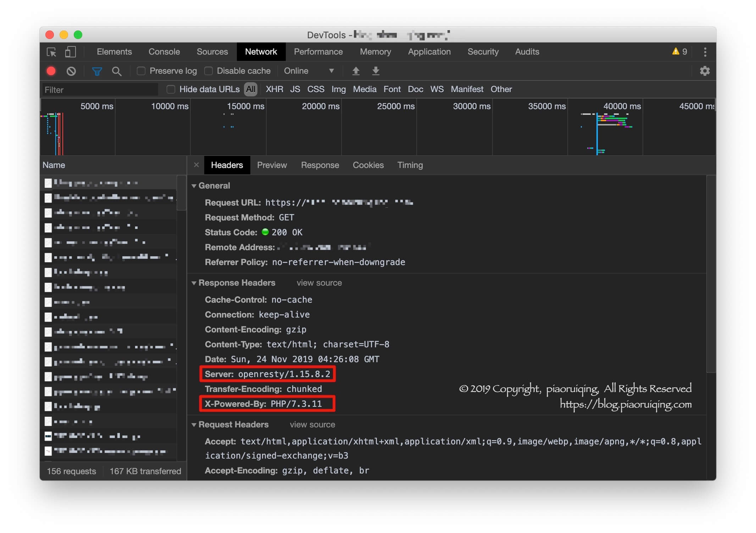This screenshot has width=756, height=533.
Task: Enable Preserve log checkbox
Action: pyautogui.click(x=141, y=71)
